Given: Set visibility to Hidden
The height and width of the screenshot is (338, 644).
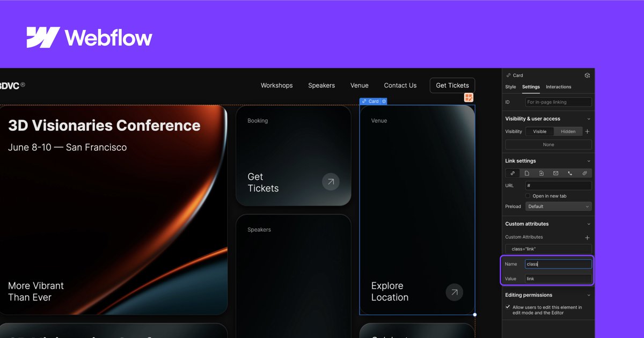Looking at the screenshot, I should click(568, 131).
